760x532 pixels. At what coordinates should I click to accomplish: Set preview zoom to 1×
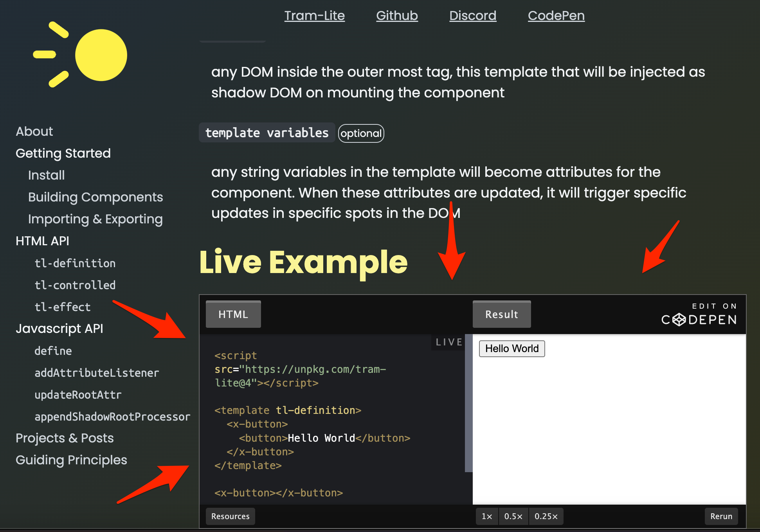tap(487, 516)
